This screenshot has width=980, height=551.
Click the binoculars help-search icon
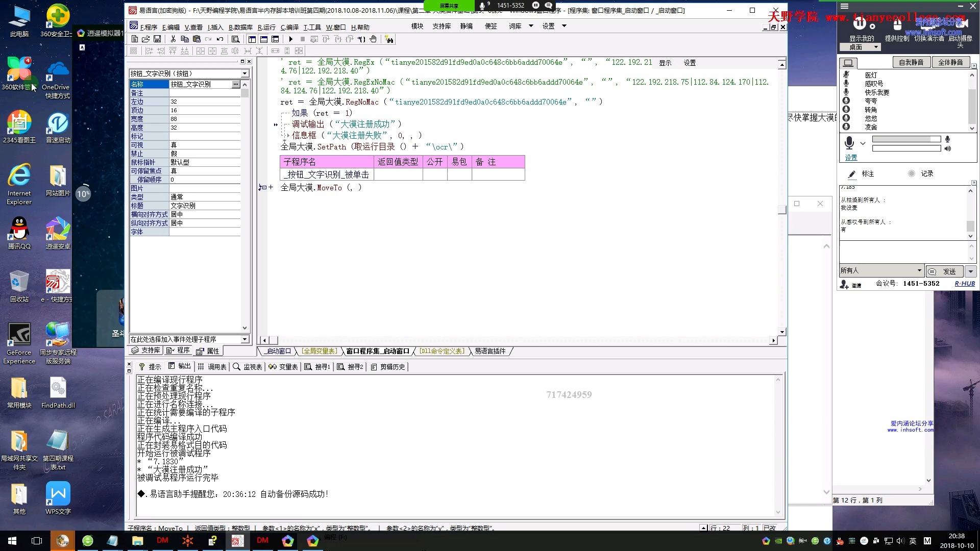pos(389,39)
